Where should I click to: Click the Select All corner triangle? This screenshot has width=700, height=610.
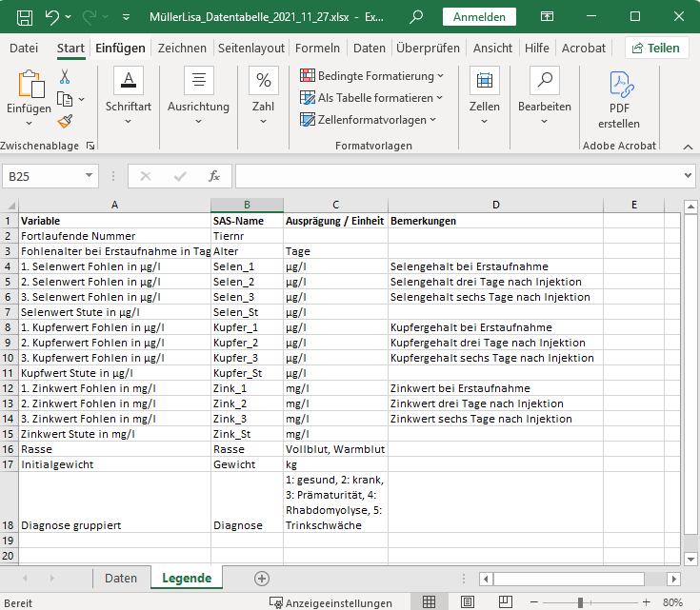pyautogui.click(x=11, y=206)
